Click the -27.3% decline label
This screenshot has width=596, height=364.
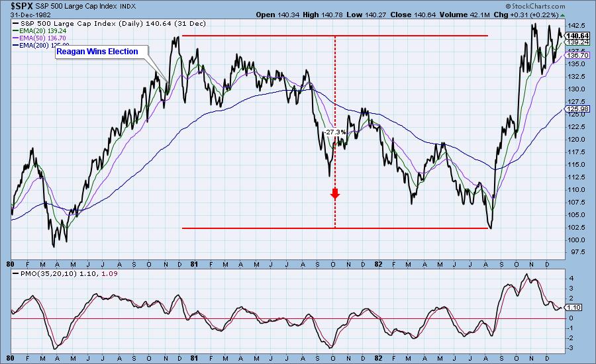coord(335,132)
